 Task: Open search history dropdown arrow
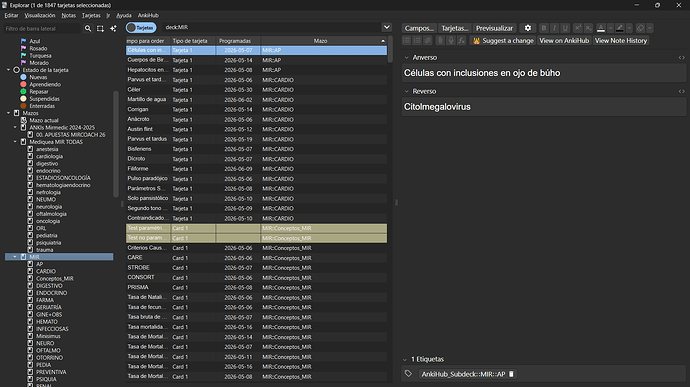pyautogui.click(x=386, y=27)
